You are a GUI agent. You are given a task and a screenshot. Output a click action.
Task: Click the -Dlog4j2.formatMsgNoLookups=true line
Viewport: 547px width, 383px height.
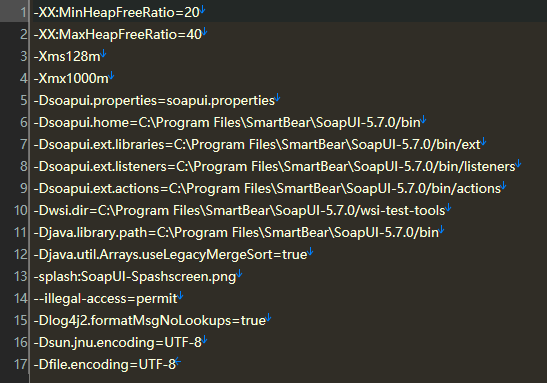pos(150,320)
